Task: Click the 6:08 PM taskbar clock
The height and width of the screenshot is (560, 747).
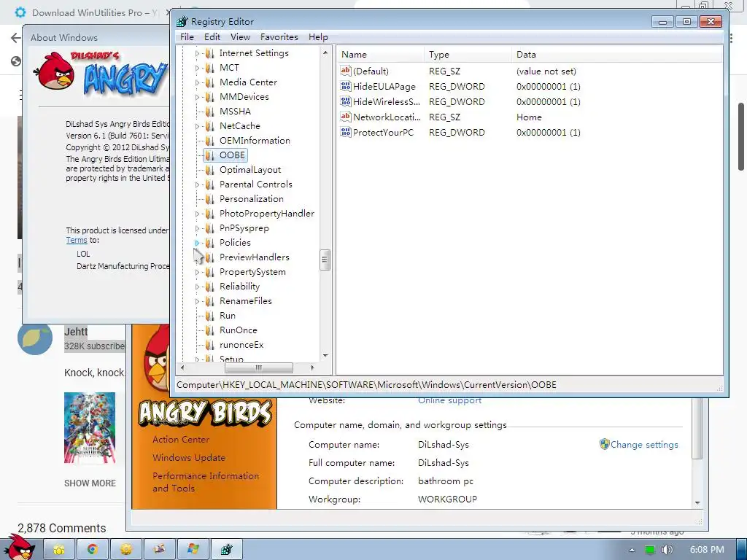Action: (x=707, y=550)
